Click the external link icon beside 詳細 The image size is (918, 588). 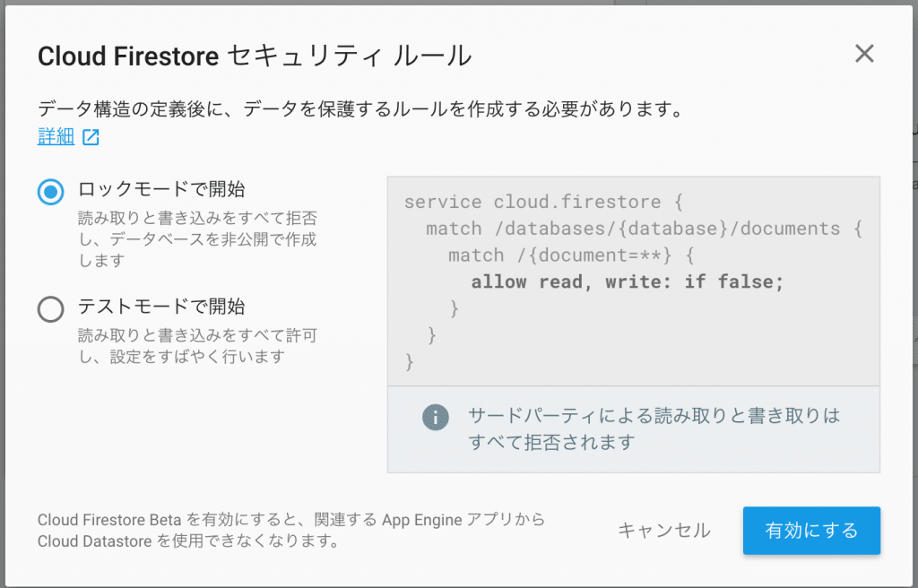91,138
